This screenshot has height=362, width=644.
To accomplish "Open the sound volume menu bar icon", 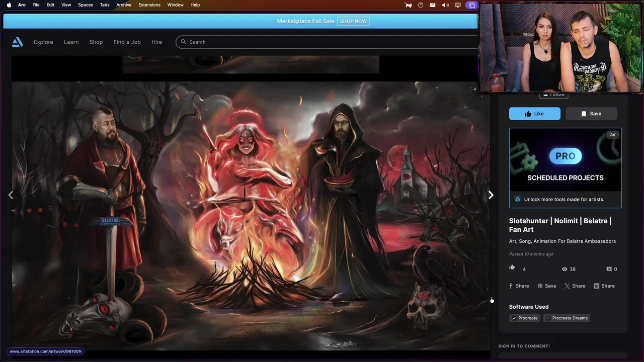I will coord(445,5).
